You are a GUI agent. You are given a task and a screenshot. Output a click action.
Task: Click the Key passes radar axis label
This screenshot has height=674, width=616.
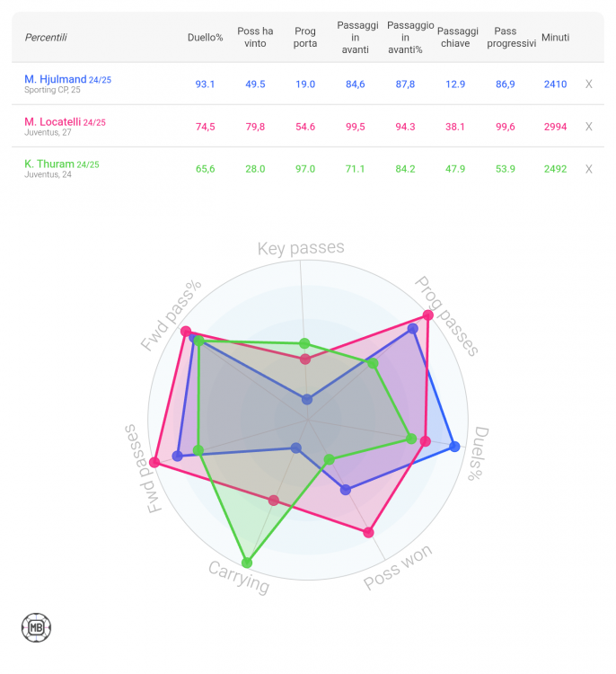(x=301, y=248)
